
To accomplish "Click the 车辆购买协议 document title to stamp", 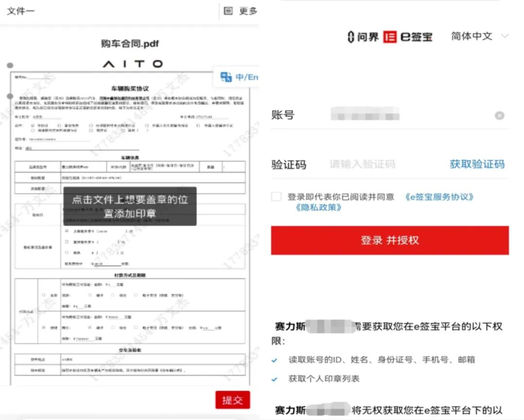I will coord(130,88).
